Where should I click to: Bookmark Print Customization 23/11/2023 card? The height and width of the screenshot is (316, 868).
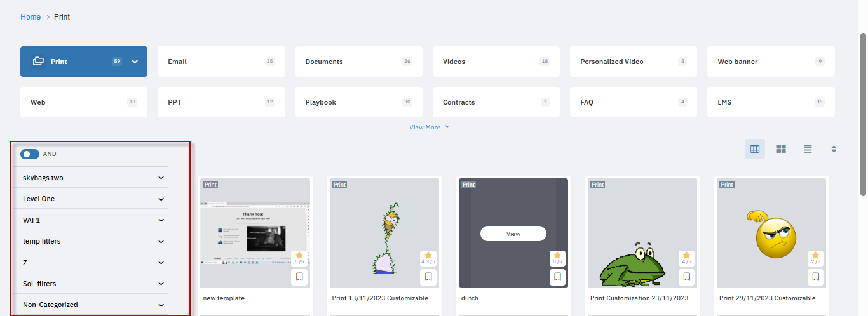686,277
